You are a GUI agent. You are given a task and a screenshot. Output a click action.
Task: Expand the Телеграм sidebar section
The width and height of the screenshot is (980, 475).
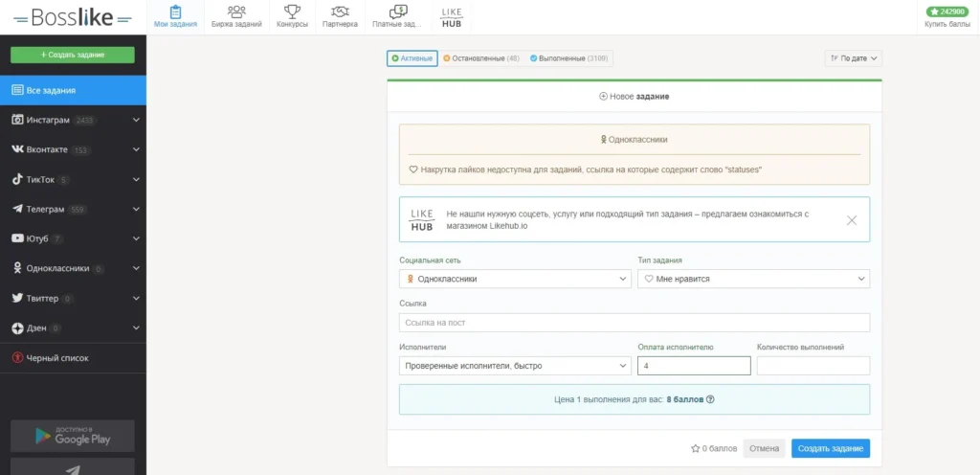click(136, 210)
